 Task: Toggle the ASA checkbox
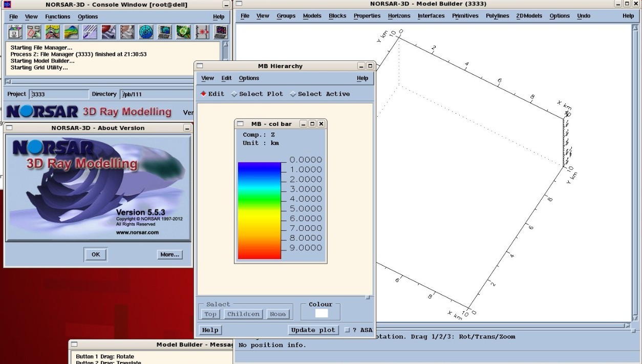347,330
